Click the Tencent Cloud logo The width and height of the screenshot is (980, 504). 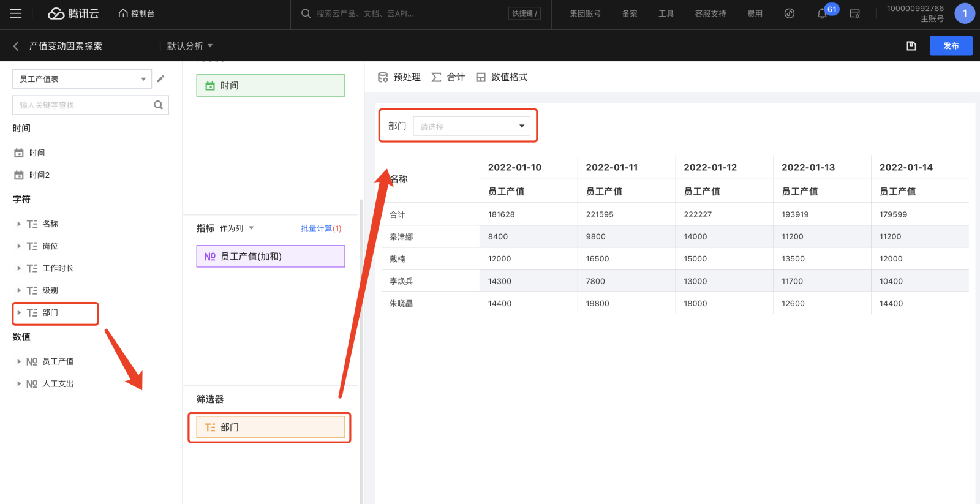(x=73, y=13)
